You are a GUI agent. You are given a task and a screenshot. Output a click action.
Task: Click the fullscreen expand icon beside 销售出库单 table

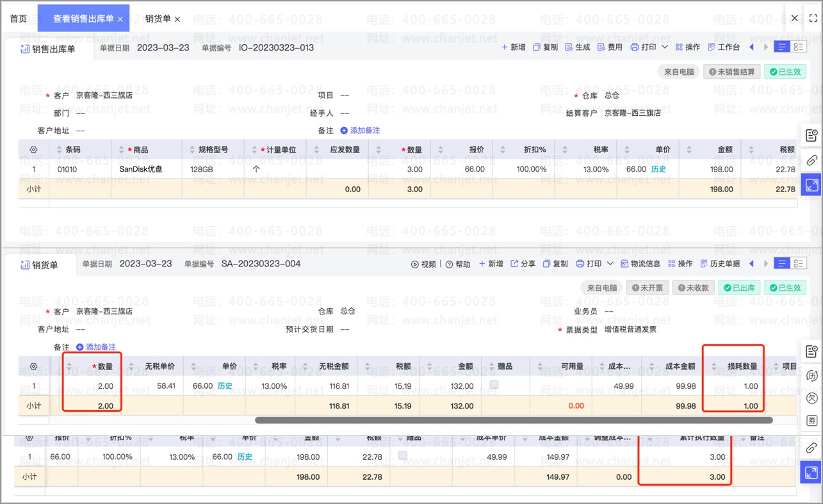point(811,185)
